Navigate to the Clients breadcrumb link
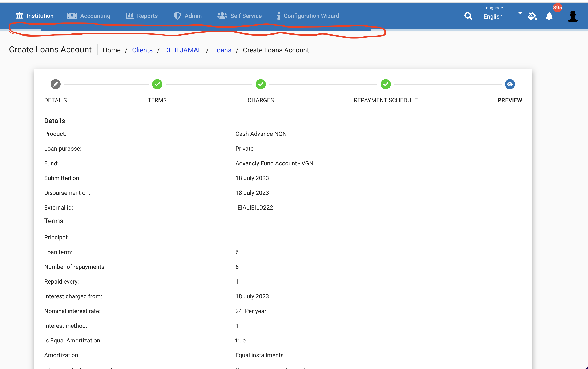Viewport: 588px width, 369px height. [x=142, y=50]
